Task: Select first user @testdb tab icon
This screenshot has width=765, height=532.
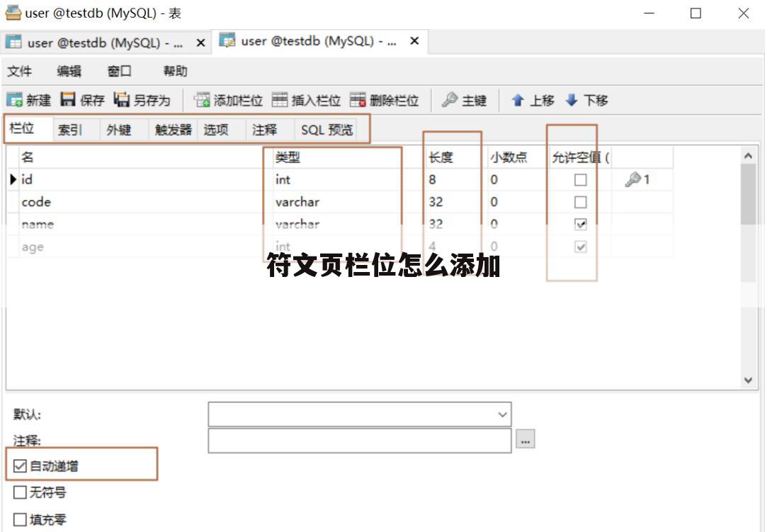Action: coord(13,43)
